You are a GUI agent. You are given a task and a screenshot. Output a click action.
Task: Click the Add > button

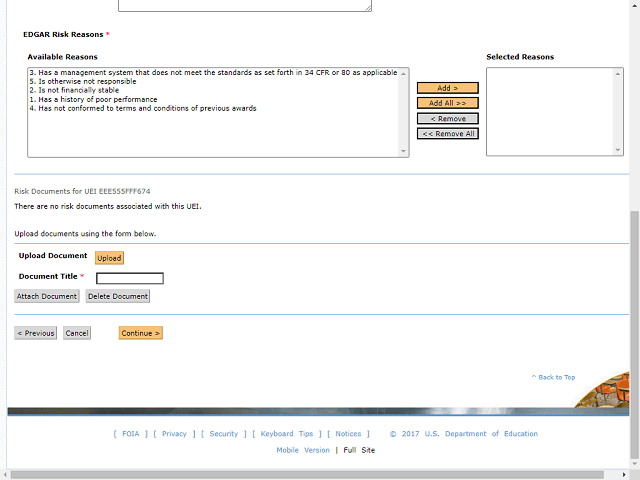447,88
